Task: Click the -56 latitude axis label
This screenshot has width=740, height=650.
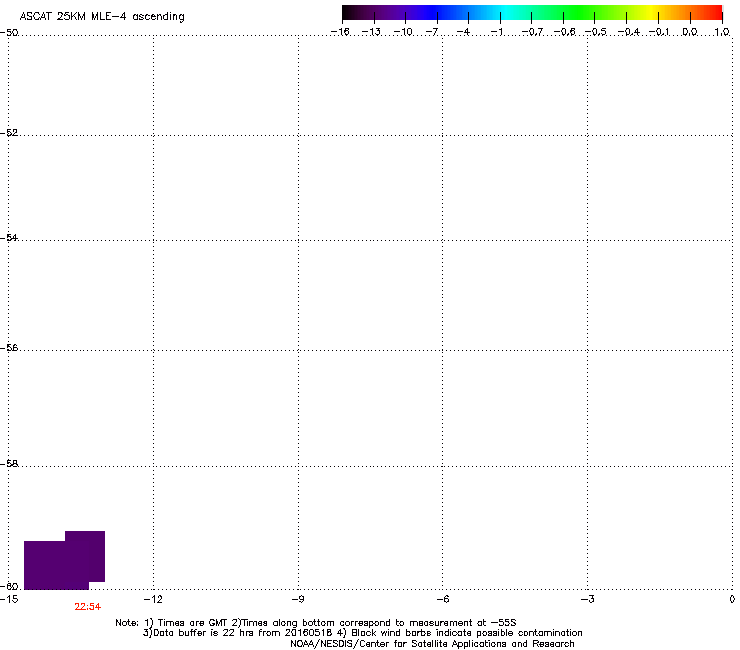Action: pos(9,347)
